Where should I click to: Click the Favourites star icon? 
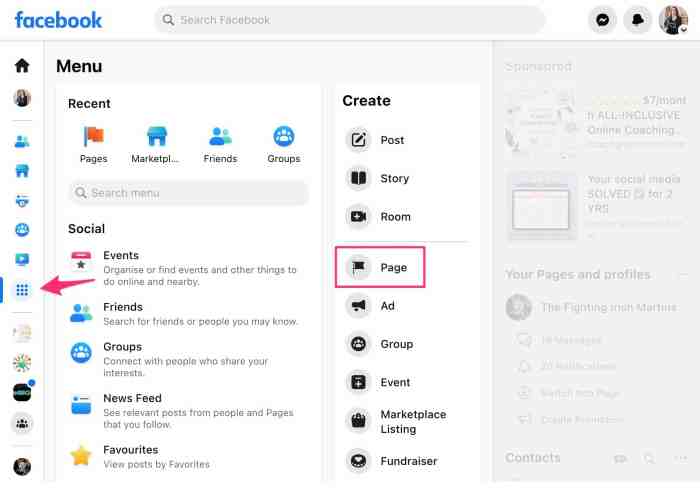pos(81,455)
